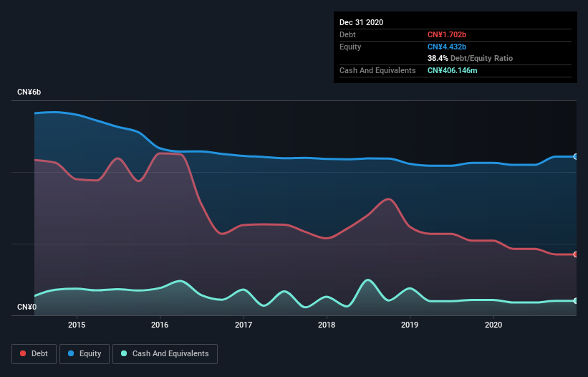Click the 2019 x-axis label
The width and height of the screenshot is (588, 377).
410,325
